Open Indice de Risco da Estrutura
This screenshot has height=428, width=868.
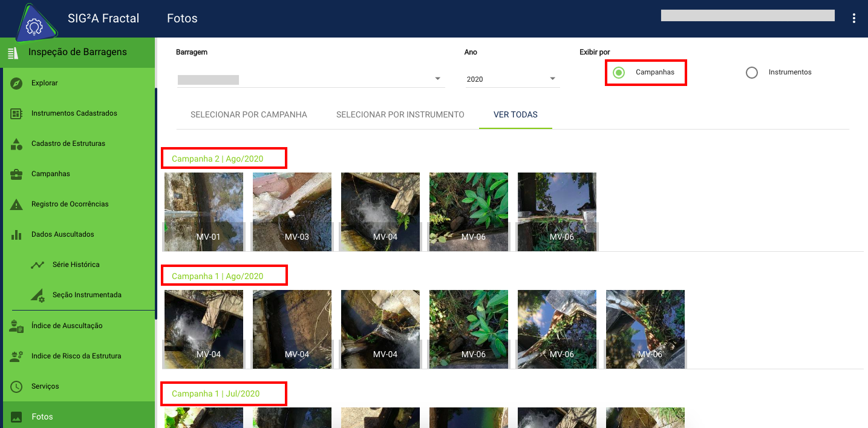79,356
